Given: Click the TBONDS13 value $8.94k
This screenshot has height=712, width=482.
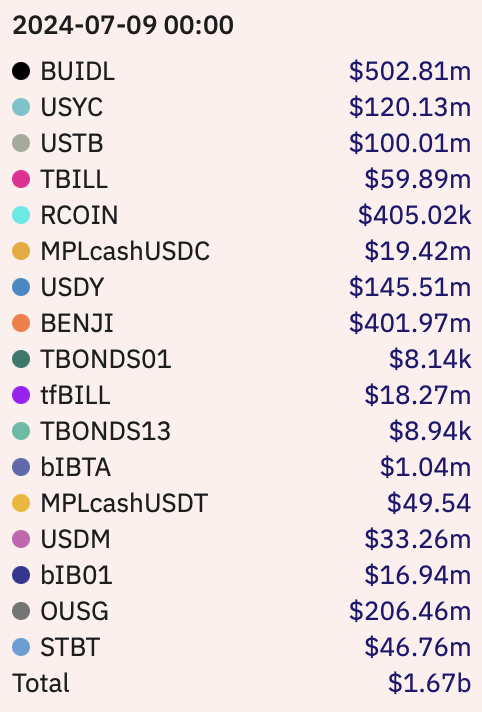Looking at the screenshot, I should point(430,431).
